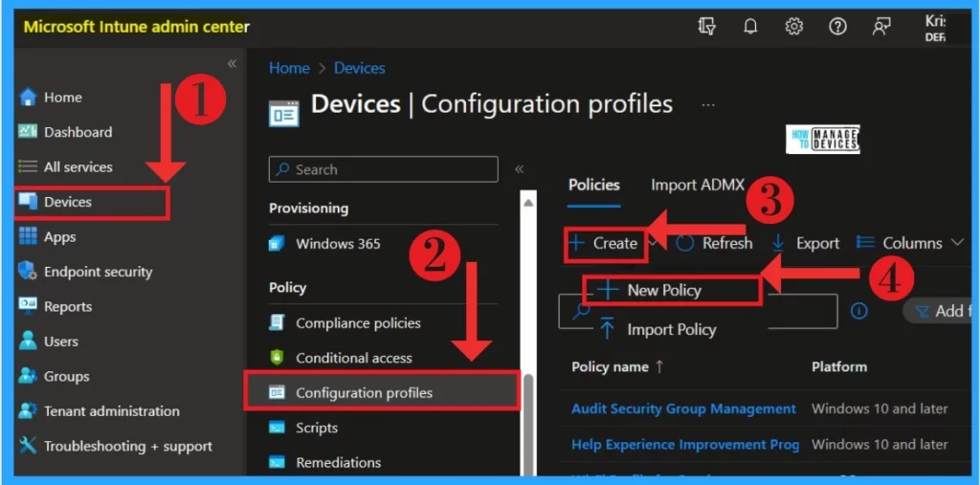Click Export in the toolbar
The image size is (980, 485).
[806, 243]
